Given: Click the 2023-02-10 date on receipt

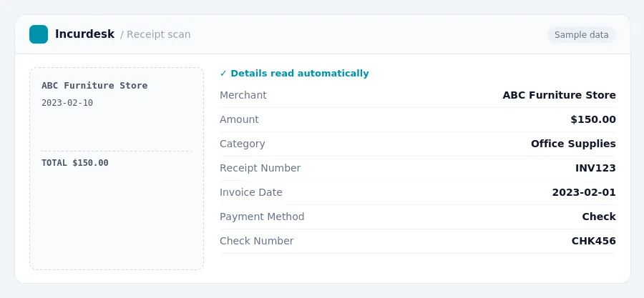Looking at the screenshot, I should 67,103.
